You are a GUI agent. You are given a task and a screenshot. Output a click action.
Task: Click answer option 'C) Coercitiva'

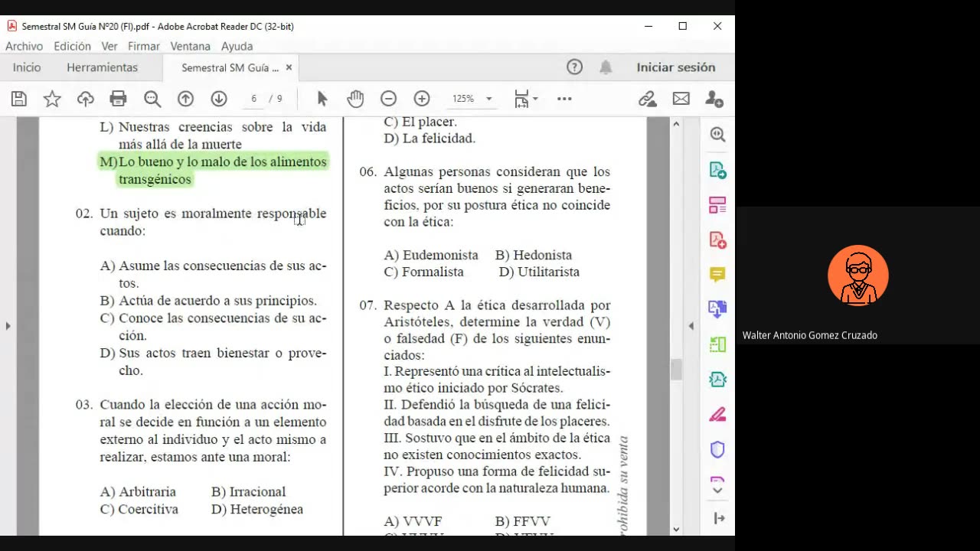pyautogui.click(x=139, y=509)
